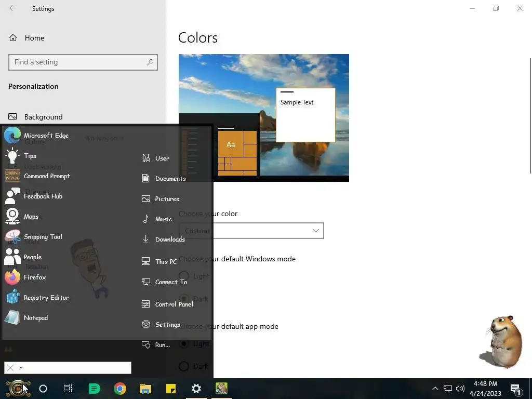This screenshot has height=399, width=532.
Task: Open Music folder in start menu
Action: coord(157,219)
